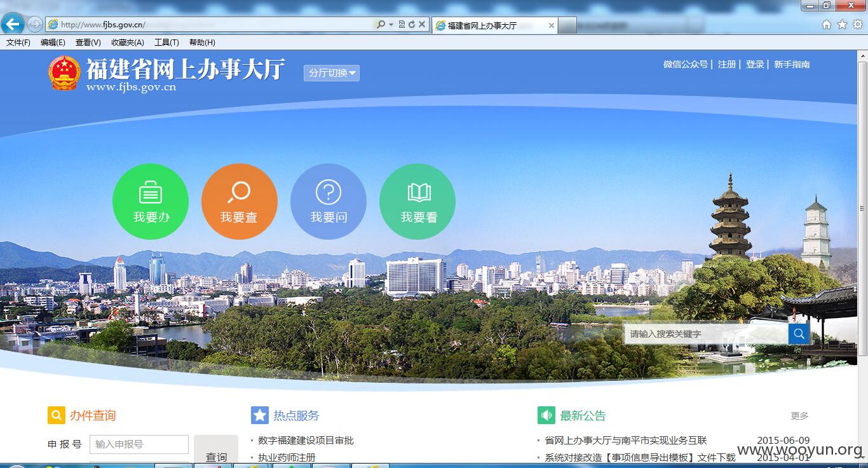Click the 微信公众号 link

686,64
